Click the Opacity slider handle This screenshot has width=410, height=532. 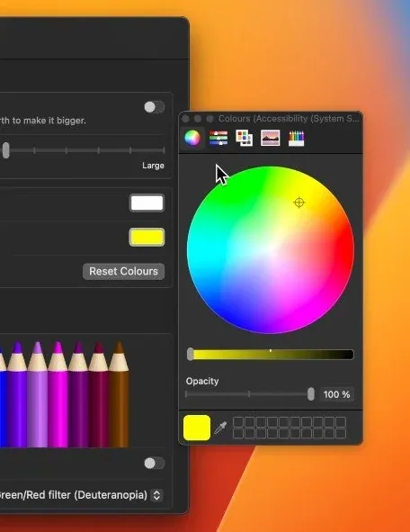click(311, 394)
